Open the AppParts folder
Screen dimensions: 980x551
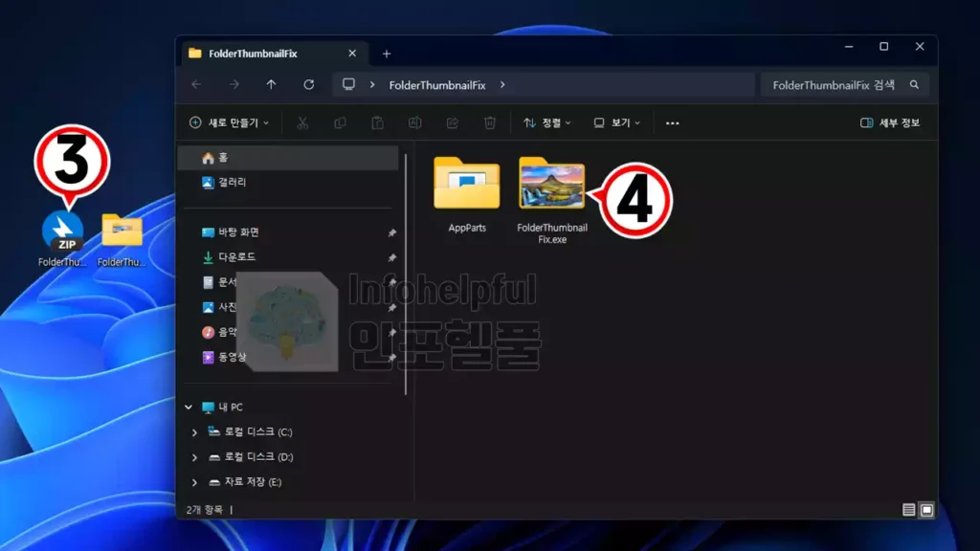tap(467, 195)
